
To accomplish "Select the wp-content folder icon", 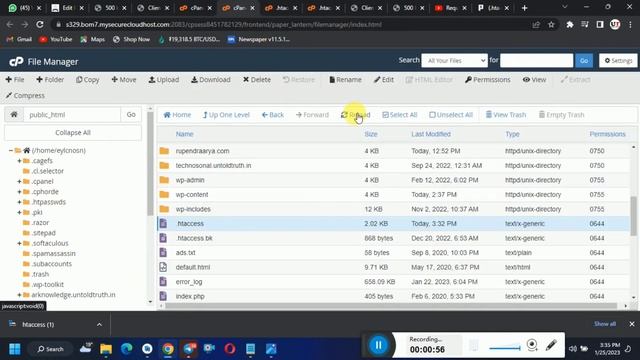I will click(x=164, y=195).
